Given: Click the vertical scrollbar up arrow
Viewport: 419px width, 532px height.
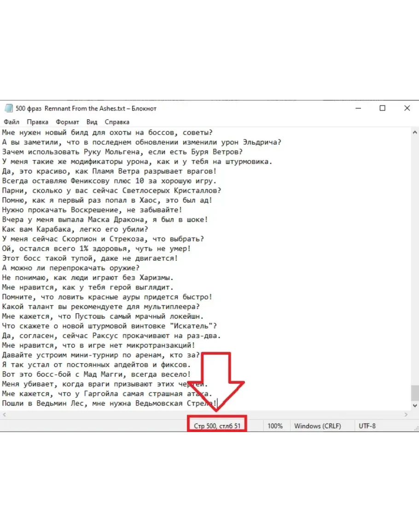Looking at the screenshot, I should tap(415, 132).
